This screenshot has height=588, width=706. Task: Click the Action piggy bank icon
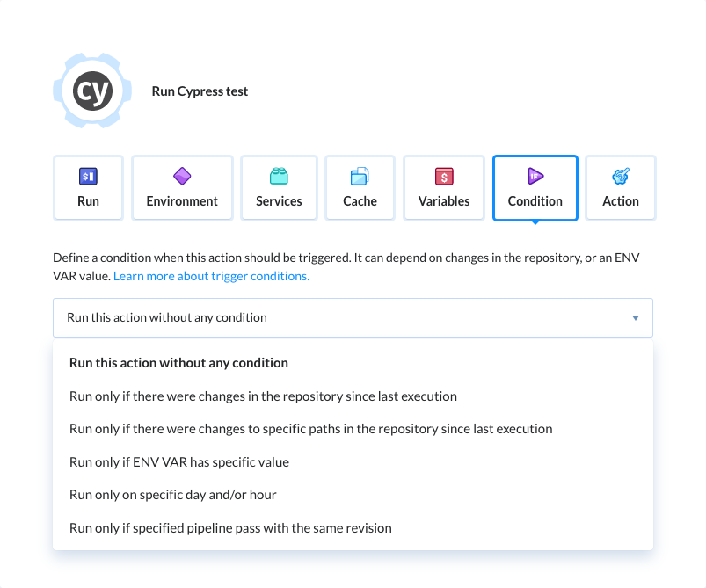coord(620,177)
